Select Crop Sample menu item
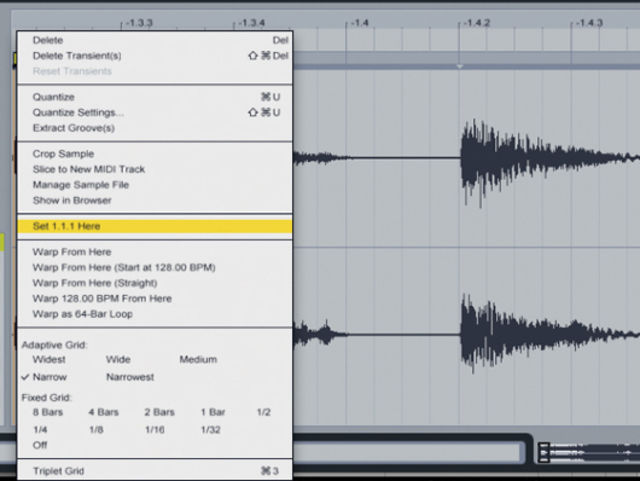This screenshot has height=481, width=640. [x=155, y=154]
